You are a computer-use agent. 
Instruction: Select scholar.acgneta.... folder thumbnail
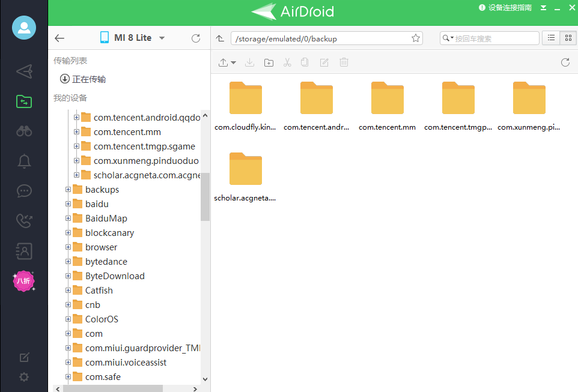point(246,177)
